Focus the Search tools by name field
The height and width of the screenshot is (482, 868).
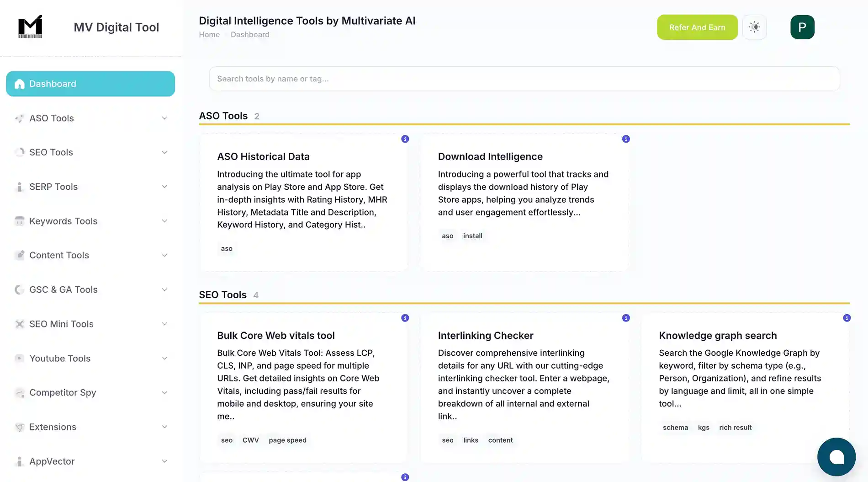[x=524, y=79]
